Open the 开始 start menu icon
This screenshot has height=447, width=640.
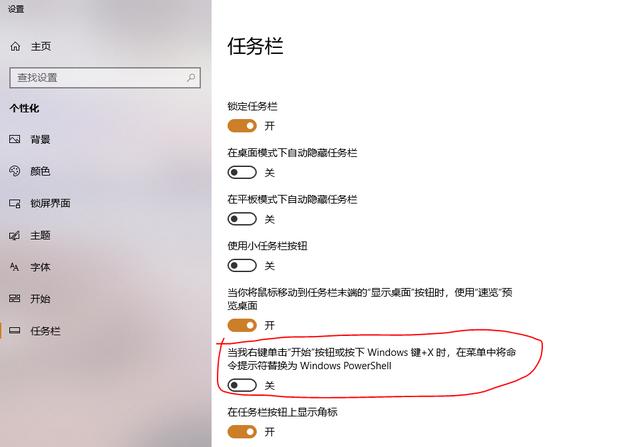click(x=15, y=299)
